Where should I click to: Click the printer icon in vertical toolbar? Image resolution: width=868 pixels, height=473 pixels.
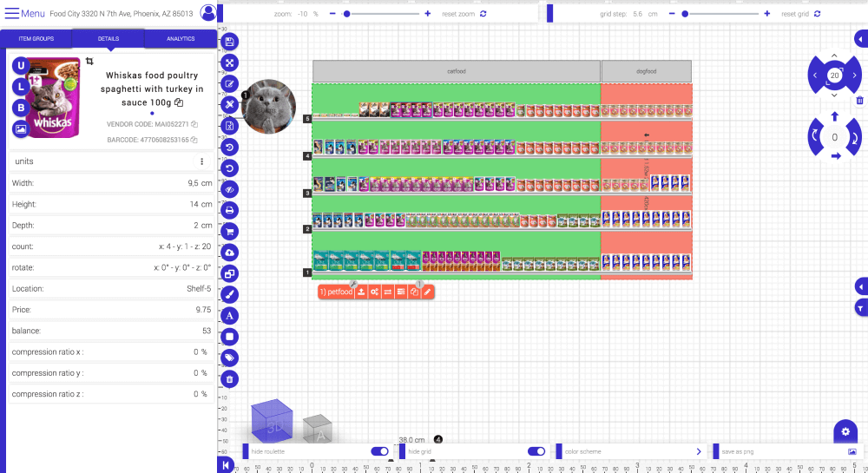230,210
